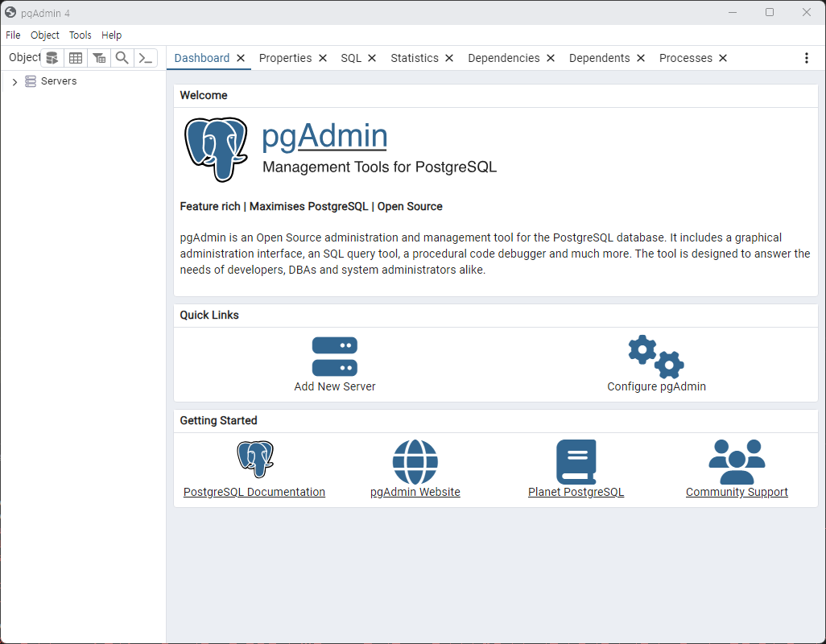The height and width of the screenshot is (644, 826).
Task: Click the Add New Server label
Action: [335, 386]
